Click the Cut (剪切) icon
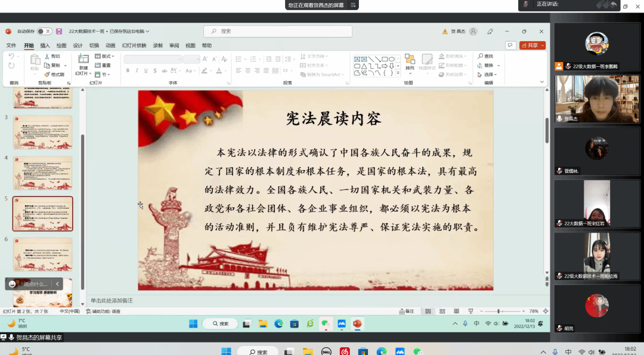 click(x=52, y=56)
